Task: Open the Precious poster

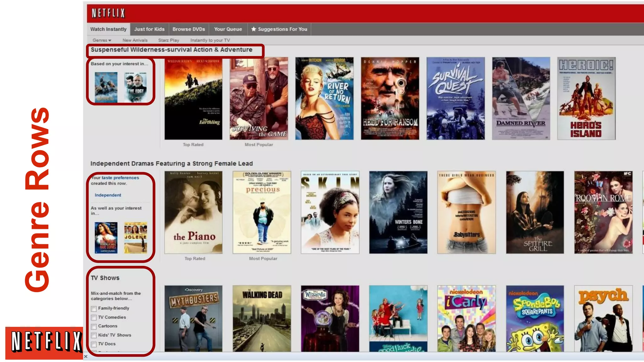Action: 262,212
